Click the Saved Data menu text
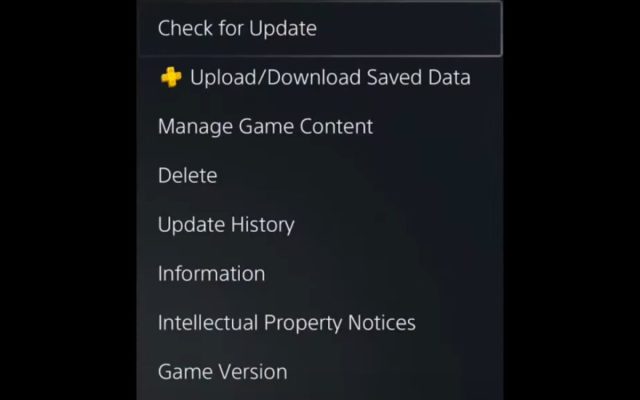Screen dimensions: 640x400 coord(418,77)
